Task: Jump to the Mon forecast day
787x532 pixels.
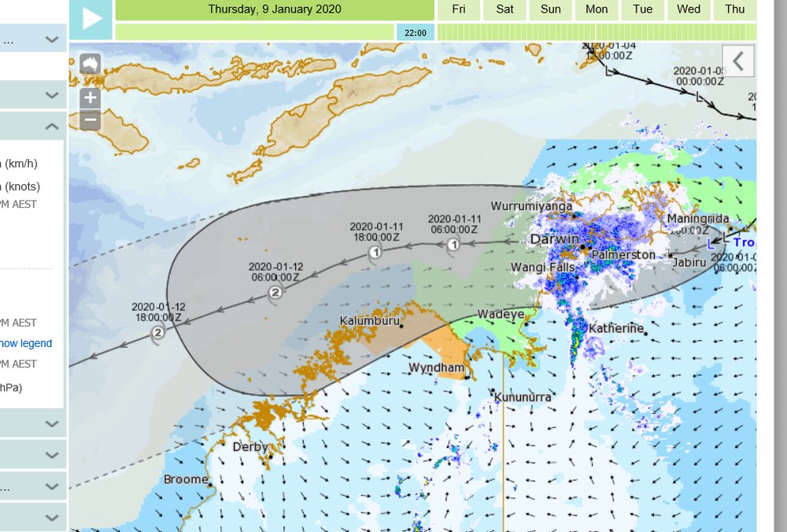Action: coord(597,9)
